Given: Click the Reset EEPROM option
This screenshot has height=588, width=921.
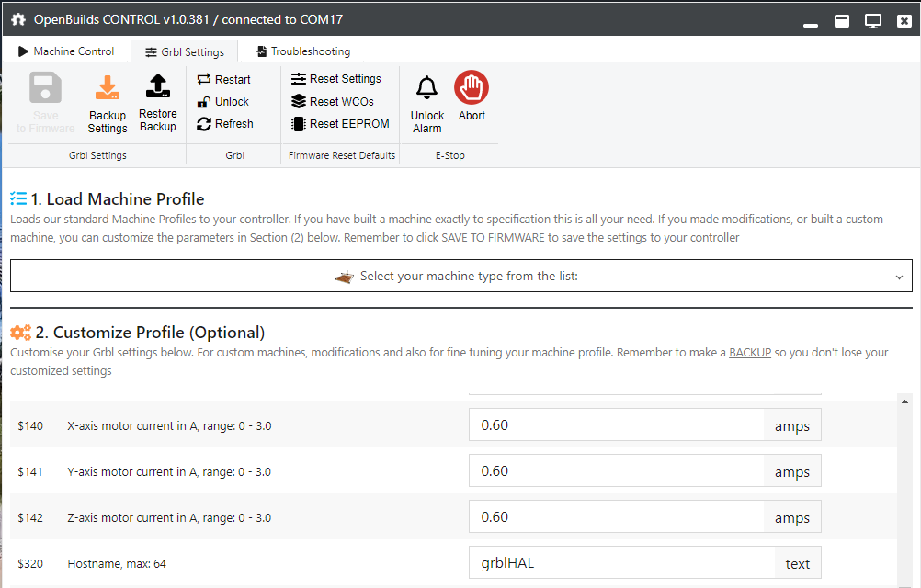Looking at the screenshot, I should pos(339,124).
